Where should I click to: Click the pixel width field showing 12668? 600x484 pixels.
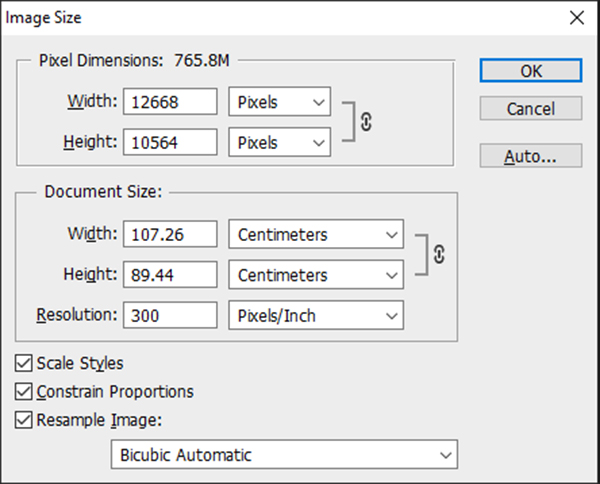click(x=170, y=102)
